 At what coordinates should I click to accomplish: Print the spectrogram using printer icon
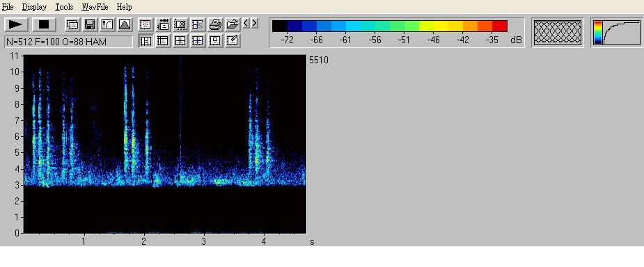coord(215,24)
